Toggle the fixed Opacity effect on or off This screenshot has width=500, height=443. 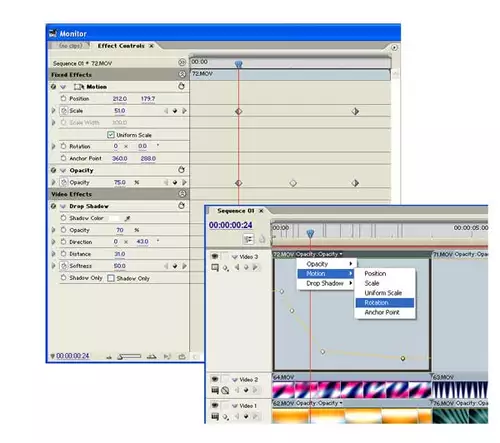click(53, 170)
